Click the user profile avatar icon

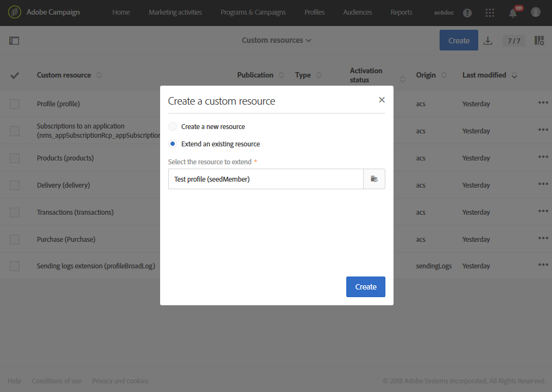pos(536,12)
